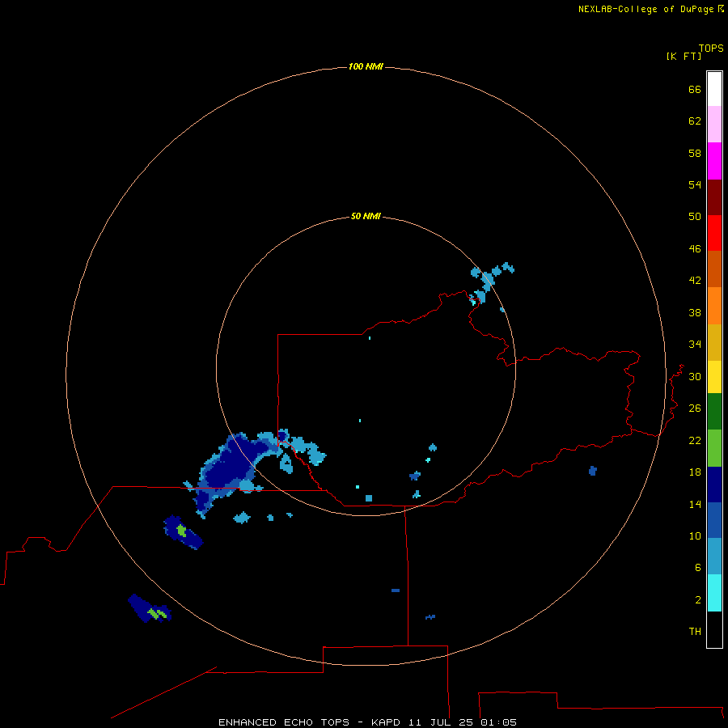
Task: Click the '2' legend value
Action: point(698,600)
